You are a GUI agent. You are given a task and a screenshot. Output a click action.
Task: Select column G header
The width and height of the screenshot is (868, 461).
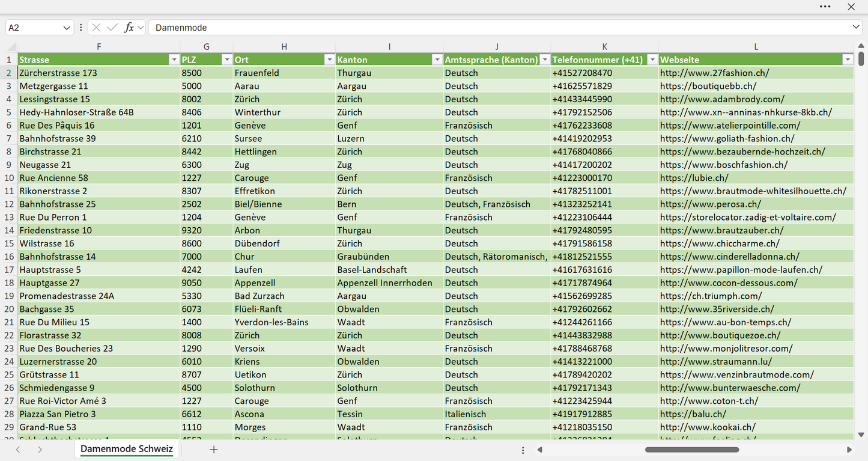[x=207, y=47]
